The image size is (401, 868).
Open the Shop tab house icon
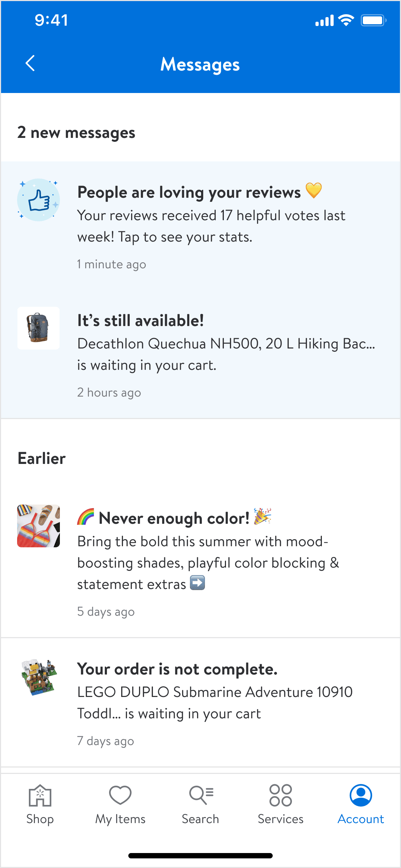coord(40,795)
